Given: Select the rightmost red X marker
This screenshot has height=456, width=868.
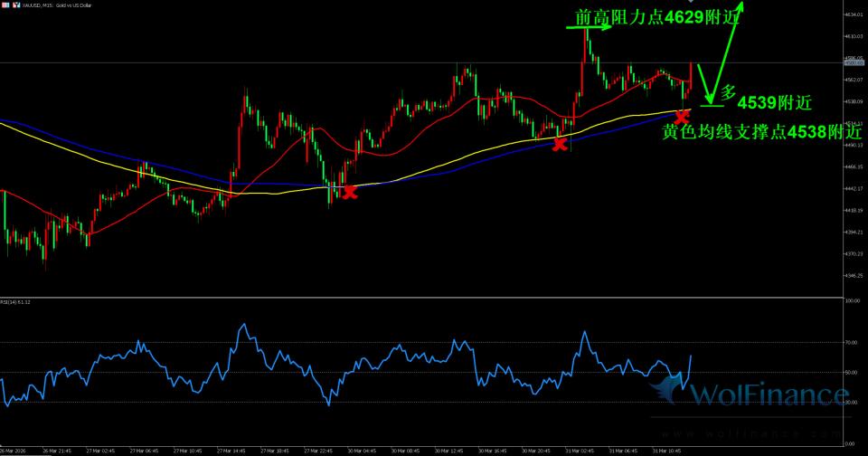Looking at the screenshot, I should click(x=683, y=118).
